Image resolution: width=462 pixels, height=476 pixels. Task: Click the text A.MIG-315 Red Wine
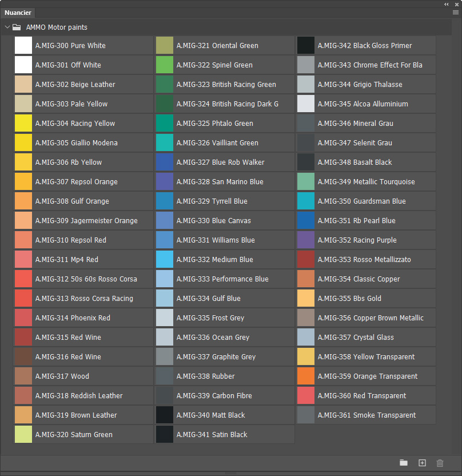tap(68, 338)
